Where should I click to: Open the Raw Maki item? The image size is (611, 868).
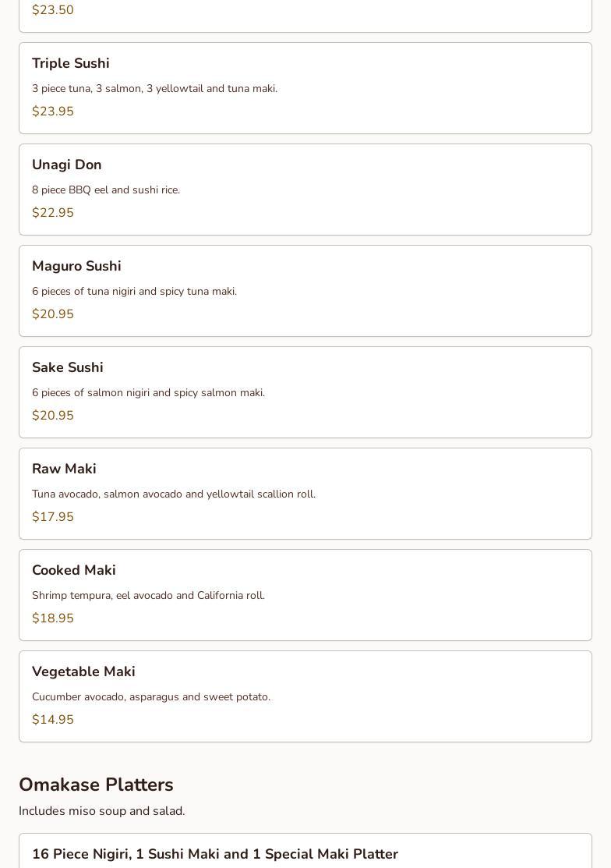[64, 469]
